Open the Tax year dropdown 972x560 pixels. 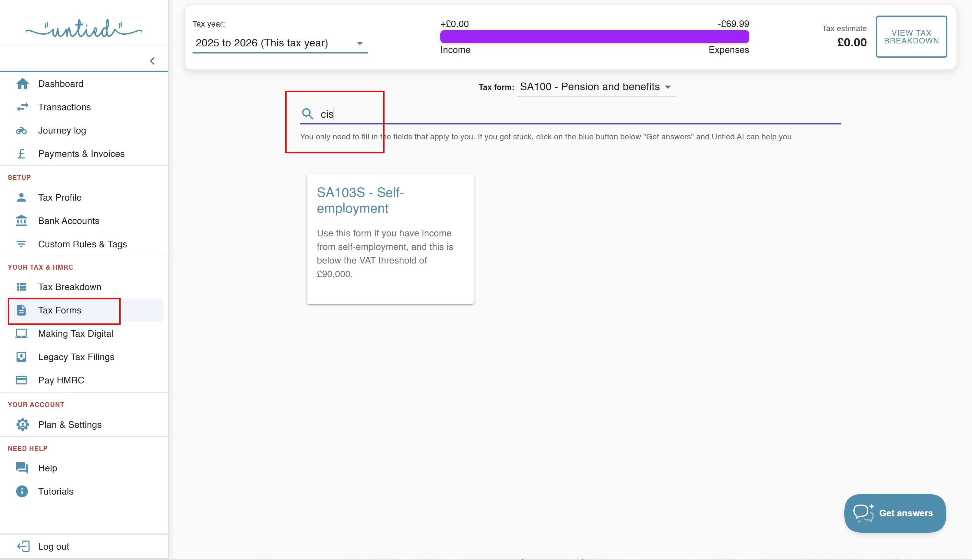tap(280, 43)
